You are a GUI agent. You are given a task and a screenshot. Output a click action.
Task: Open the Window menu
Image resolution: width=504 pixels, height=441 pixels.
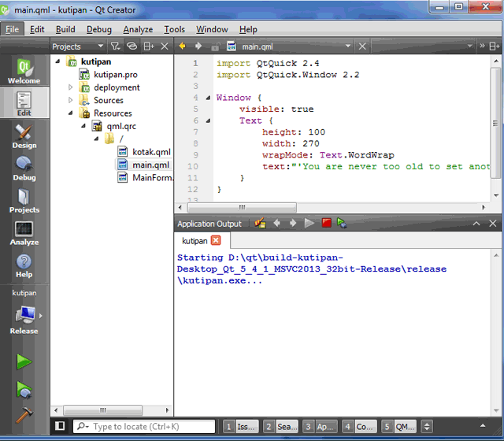(x=212, y=29)
